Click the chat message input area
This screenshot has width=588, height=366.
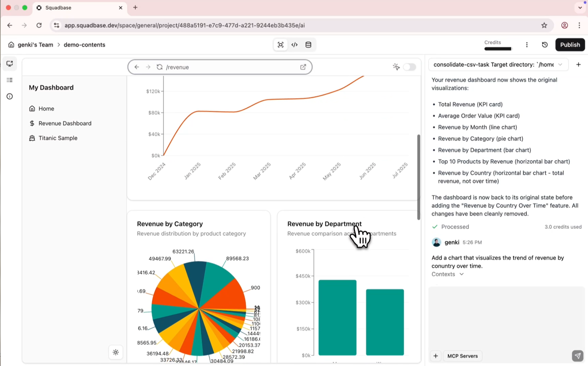(506, 316)
